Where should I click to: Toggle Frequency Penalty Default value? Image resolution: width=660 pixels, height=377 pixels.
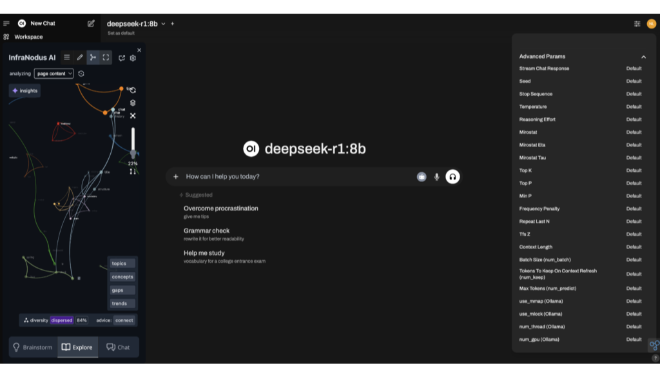pyautogui.click(x=633, y=209)
